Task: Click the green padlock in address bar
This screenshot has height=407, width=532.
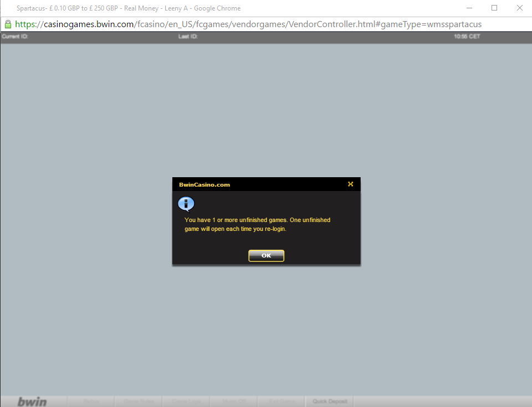Action: tap(8, 24)
